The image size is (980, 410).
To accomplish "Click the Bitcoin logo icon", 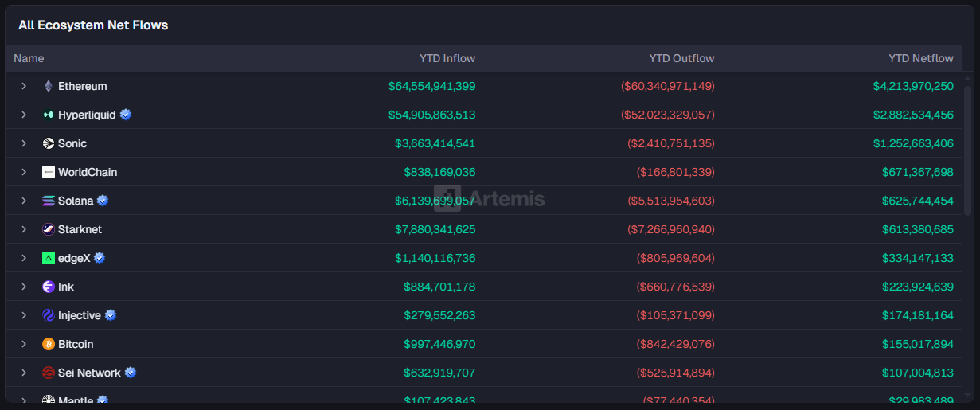I will pyautogui.click(x=49, y=344).
